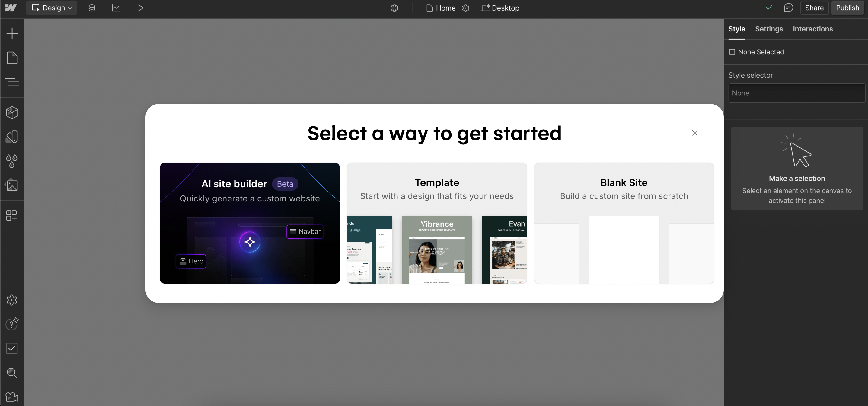Open the Components cube icon
This screenshot has width=868, height=406.
tap(12, 112)
